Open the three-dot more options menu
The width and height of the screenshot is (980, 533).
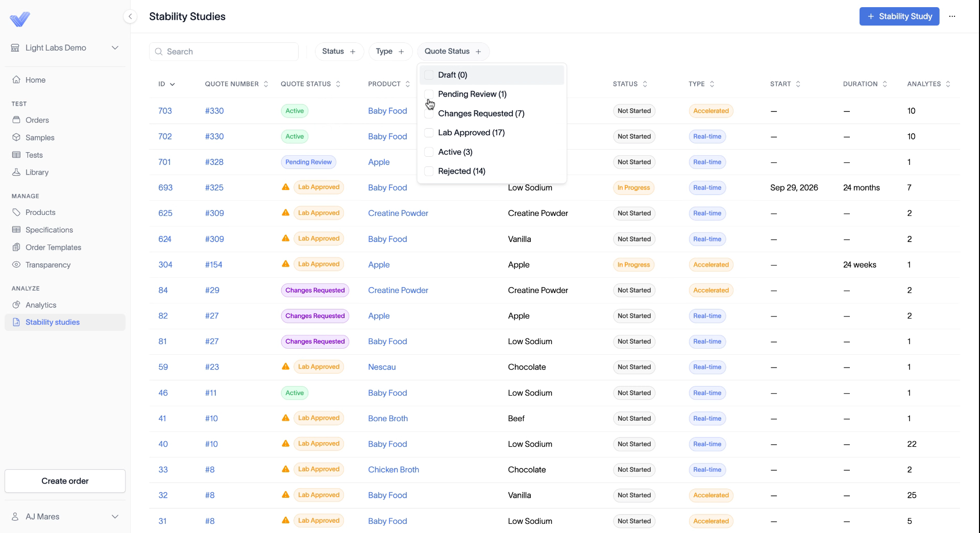[952, 16]
